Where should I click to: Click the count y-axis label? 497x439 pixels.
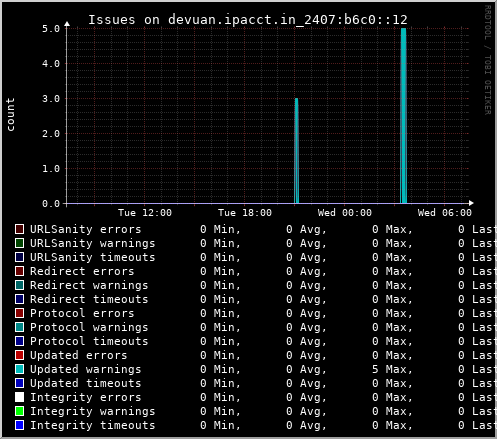point(10,114)
